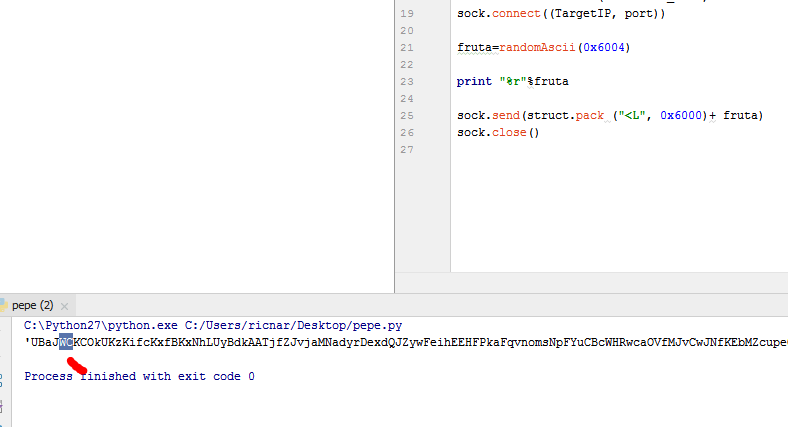Click on sock.close() in the editor

tap(498, 133)
